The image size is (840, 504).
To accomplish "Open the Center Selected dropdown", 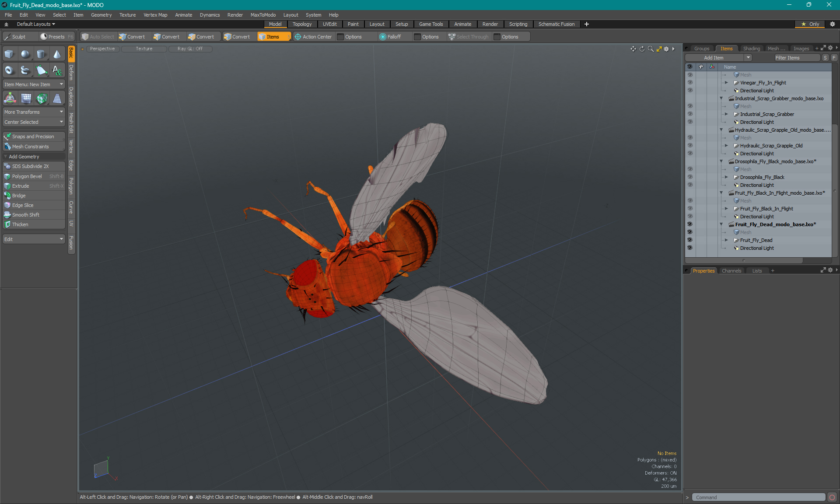I will (33, 122).
